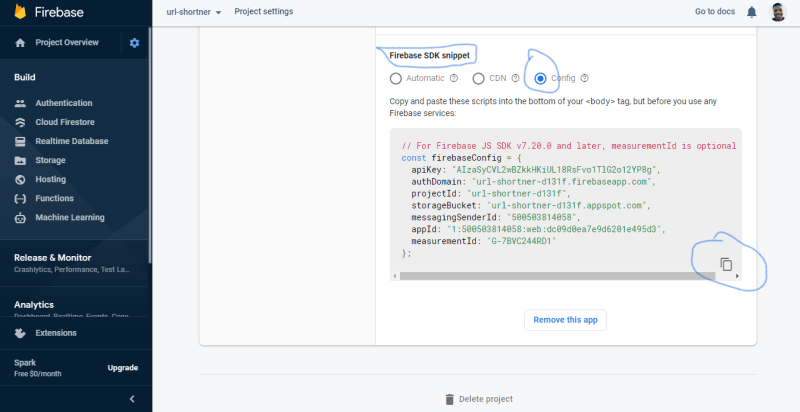Collapse the sidebar with chevron arrow
Viewport: 800px width, 412px height.
coord(132,399)
